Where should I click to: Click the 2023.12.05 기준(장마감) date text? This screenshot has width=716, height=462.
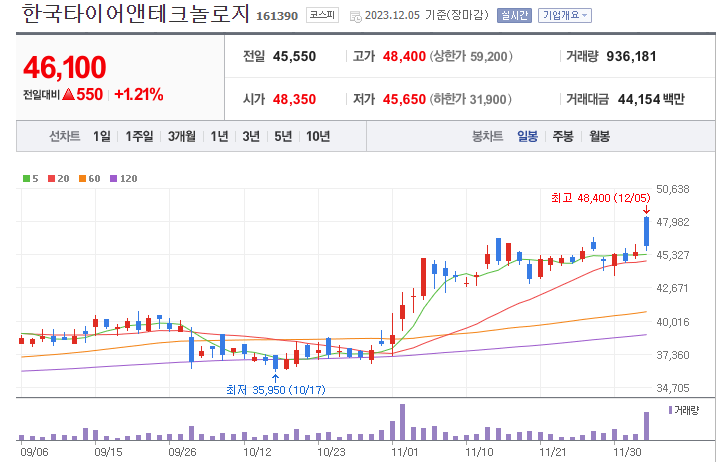(x=426, y=16)
